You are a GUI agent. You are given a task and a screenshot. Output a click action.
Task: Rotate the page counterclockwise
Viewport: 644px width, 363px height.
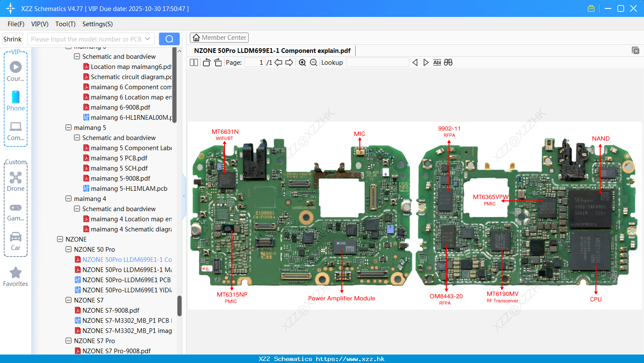pyautogui.click(x=206, y=62)
